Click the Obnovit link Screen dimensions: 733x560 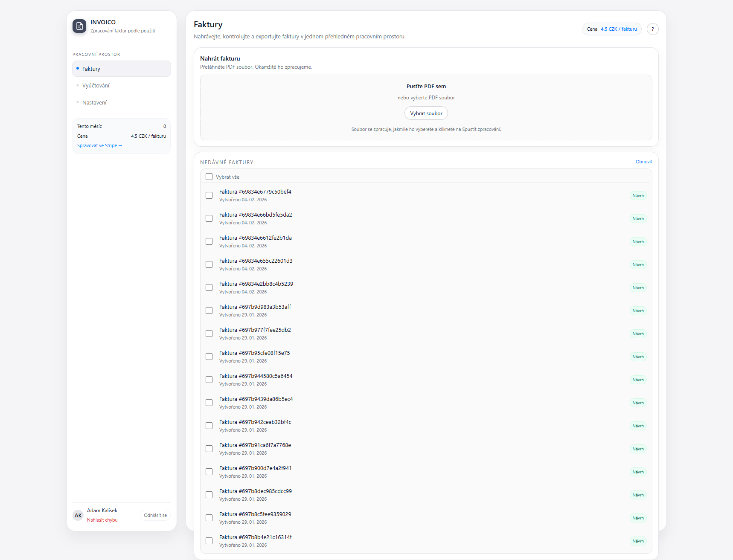pyautogui.click(x=644, y=162)
